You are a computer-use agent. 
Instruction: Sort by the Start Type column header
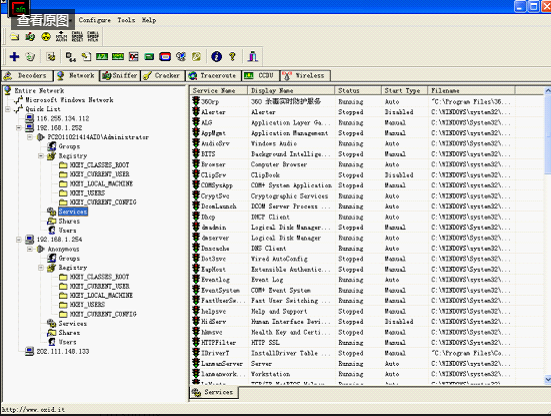(x=404, y=91)
